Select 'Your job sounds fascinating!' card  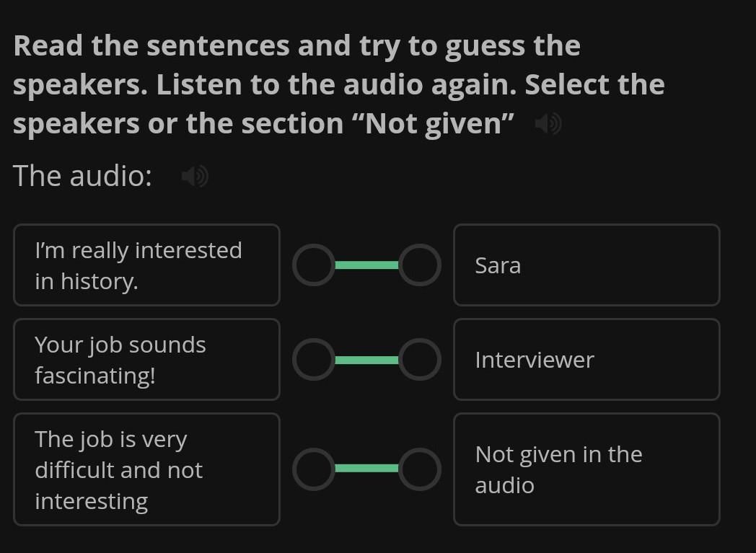tap(146, 360)
